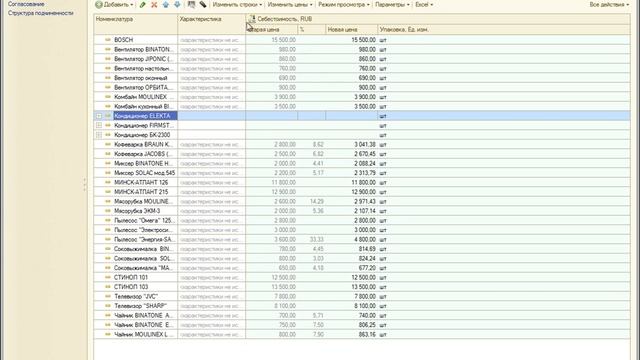Move row up with blue arrow

click(x=165, y=5)
